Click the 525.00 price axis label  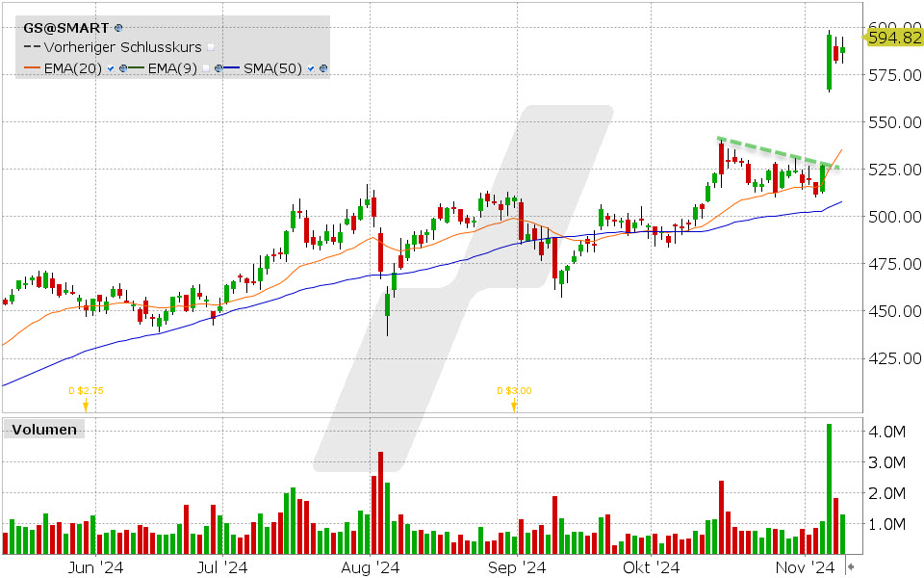pos(895,170)
